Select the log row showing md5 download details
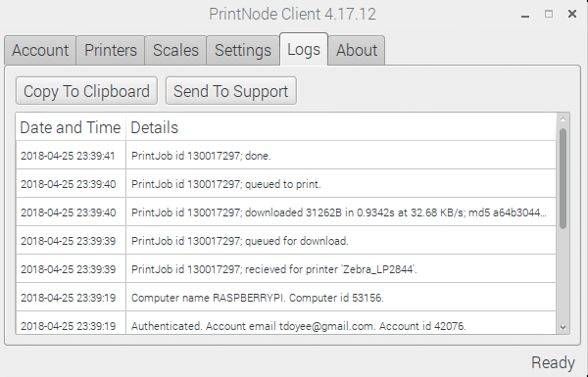The image size is (588, 377). [x=286, y=212]
